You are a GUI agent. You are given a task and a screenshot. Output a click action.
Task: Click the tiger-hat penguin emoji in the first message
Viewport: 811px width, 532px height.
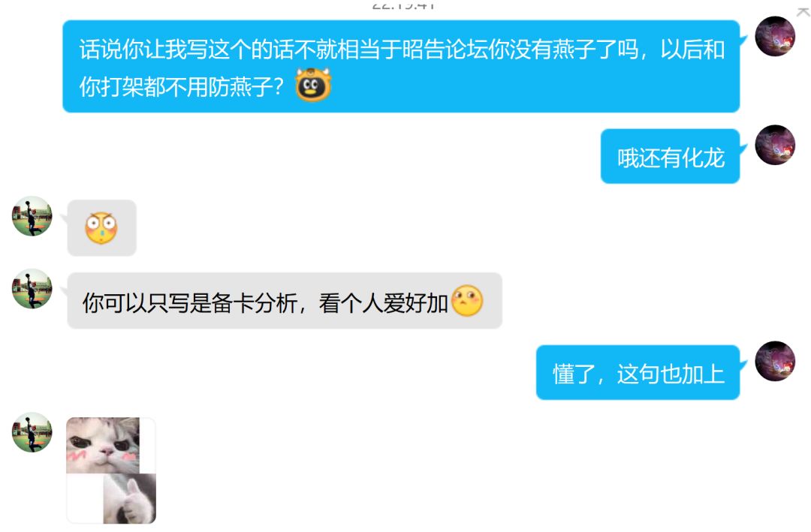coord(313,85)
